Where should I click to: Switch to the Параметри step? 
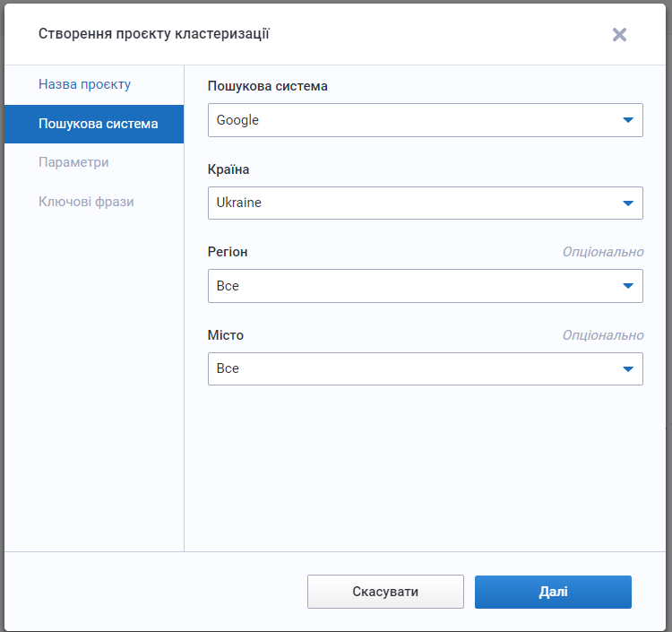click(x=73, y=162)
